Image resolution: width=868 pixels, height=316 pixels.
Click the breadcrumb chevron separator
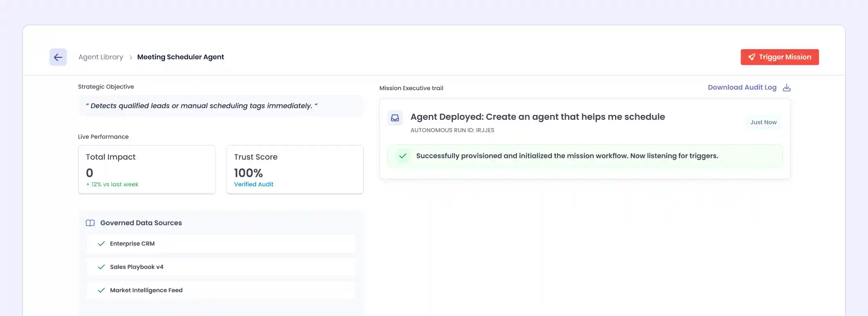(131, 57)
